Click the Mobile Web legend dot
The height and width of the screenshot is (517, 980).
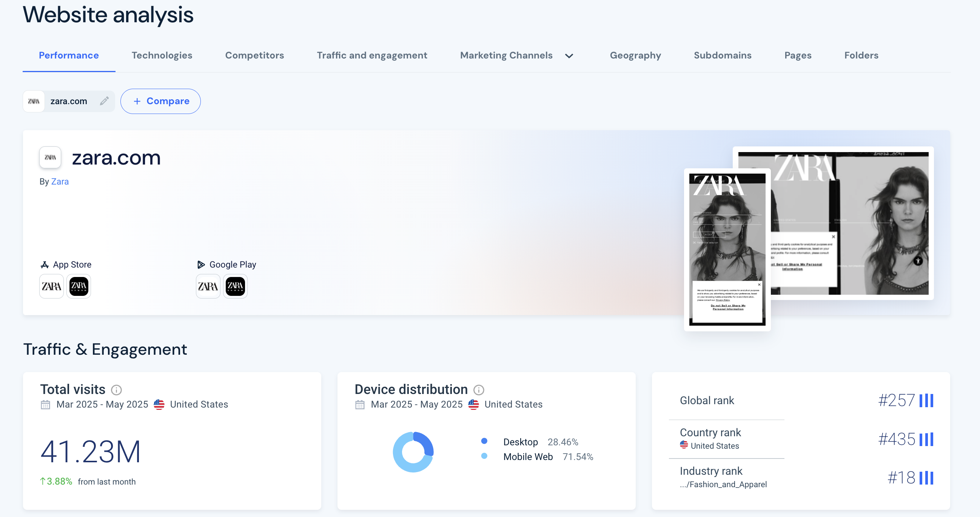click(x=484, y=456)
